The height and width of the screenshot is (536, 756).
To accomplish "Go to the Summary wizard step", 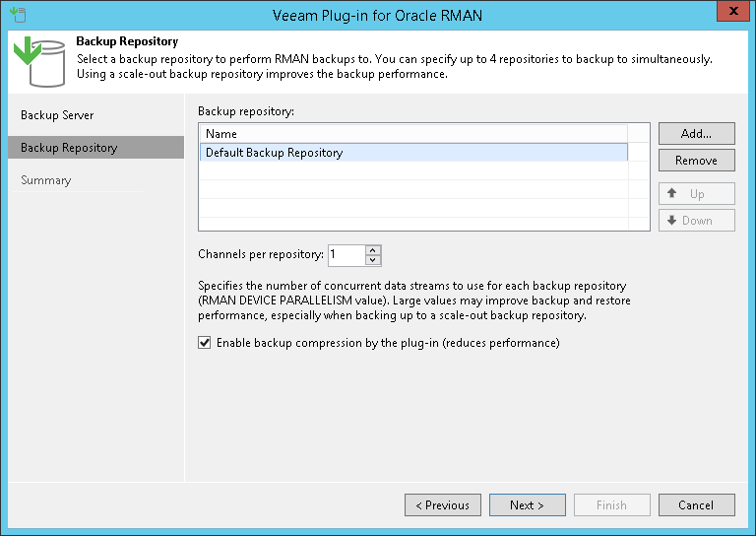I will click(x=46, y=180).
